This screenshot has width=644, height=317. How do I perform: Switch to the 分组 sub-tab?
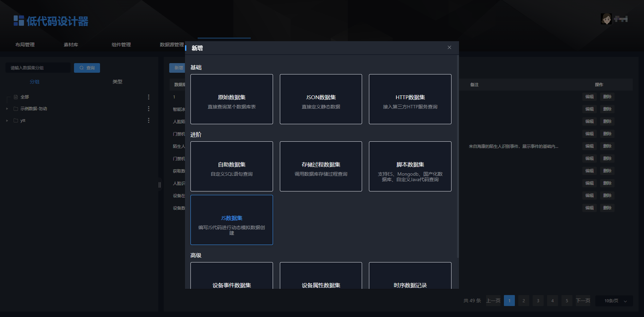point(35,82)
